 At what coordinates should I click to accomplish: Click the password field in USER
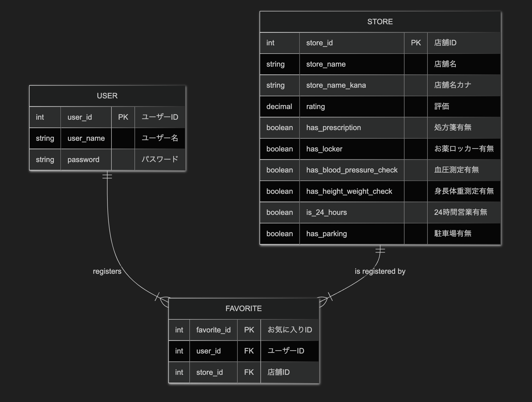pos(83,160)
